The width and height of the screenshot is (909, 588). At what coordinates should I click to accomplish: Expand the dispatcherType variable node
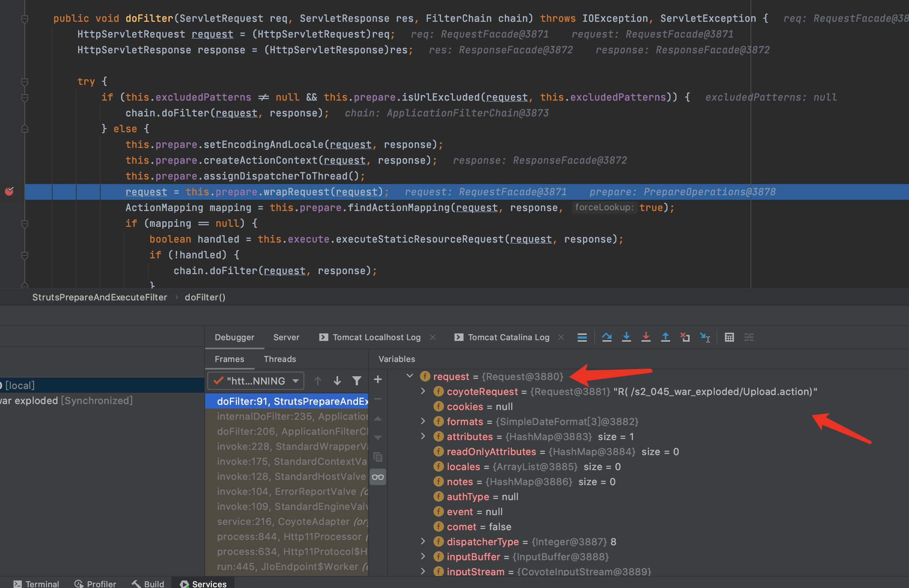[423, 541]
